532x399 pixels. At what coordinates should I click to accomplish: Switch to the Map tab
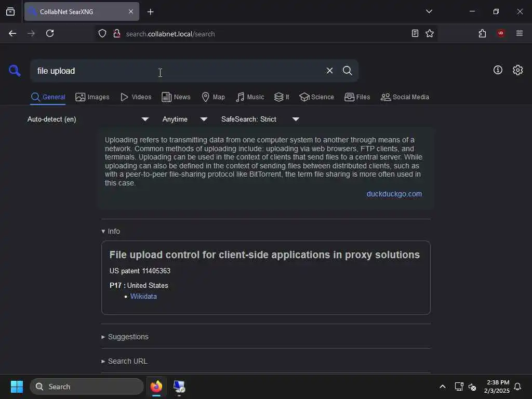[x=213, y=97]
